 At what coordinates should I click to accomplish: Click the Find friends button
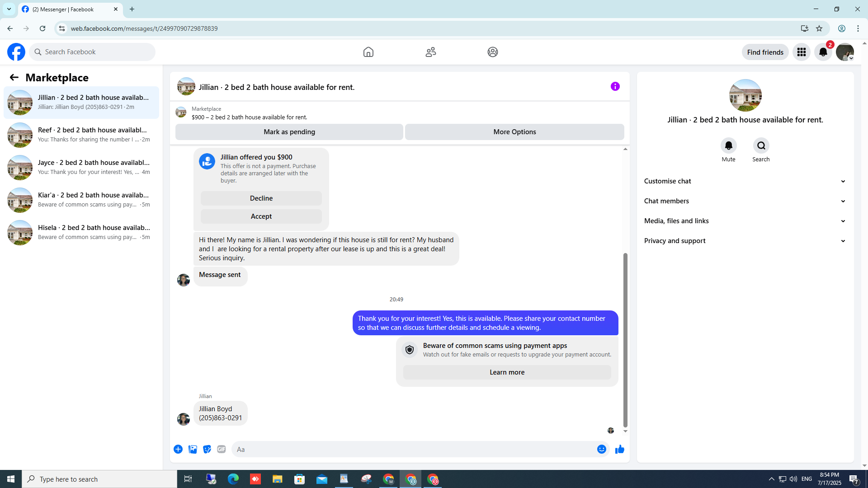(765, 52)
